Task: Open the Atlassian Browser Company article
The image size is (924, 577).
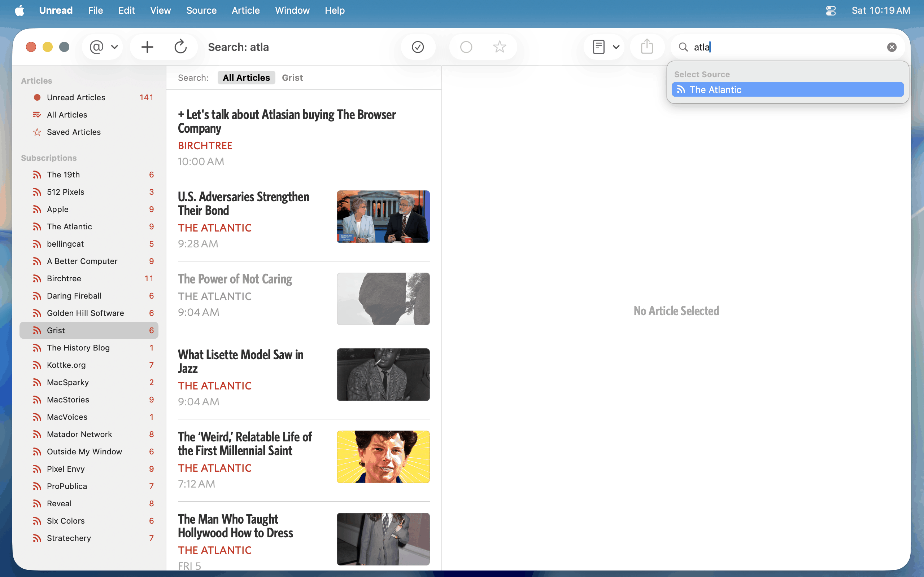Action: (286, 122)
